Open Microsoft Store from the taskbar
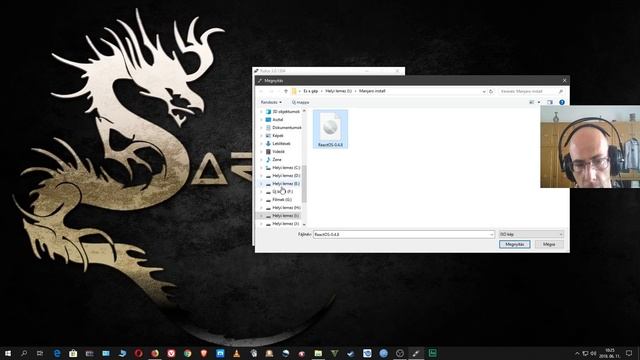The width and height of the screenshot is (640, 360). pyautogui.click(x=73, y=353)
